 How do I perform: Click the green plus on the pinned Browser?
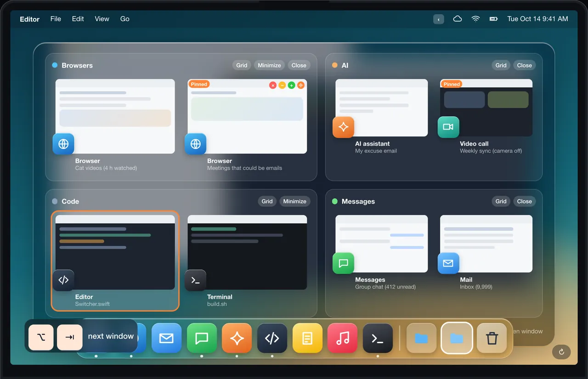[x=291, y=85]
